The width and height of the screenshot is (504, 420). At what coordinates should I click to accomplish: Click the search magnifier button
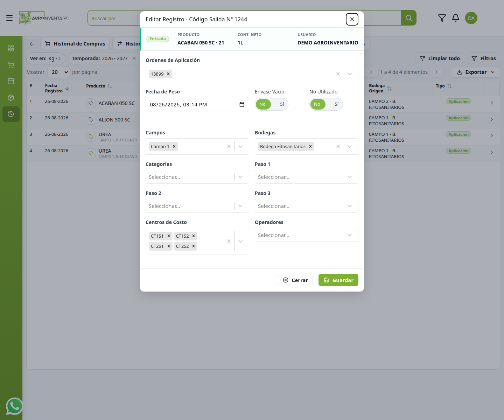pos(409,18)
